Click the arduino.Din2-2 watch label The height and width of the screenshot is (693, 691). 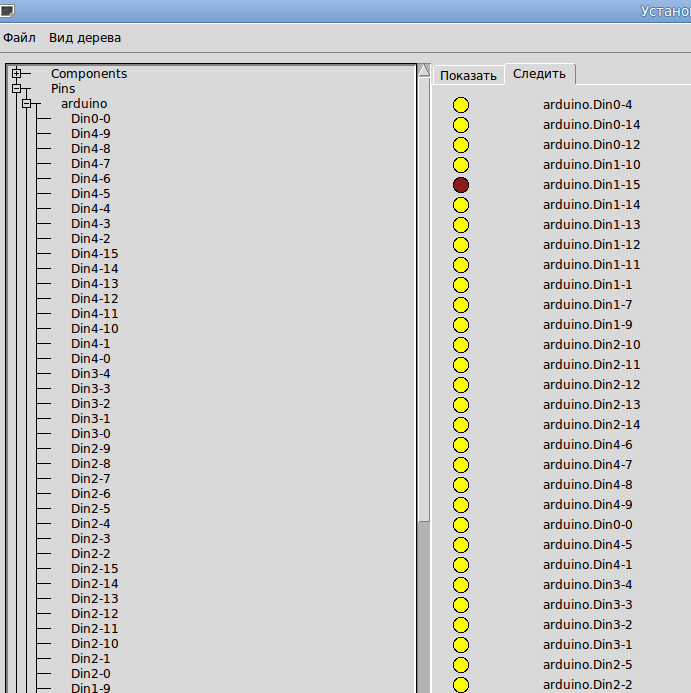(x=588, y=685)
